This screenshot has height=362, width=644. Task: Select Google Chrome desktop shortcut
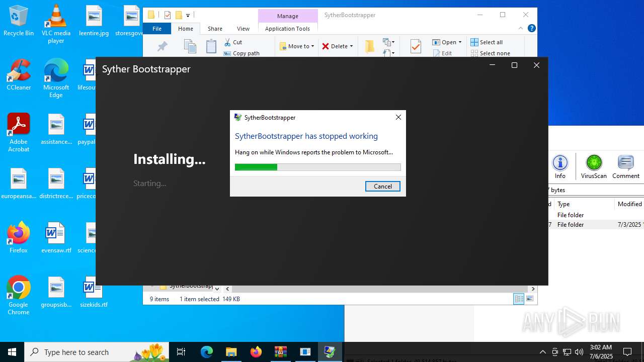point(19,296)
